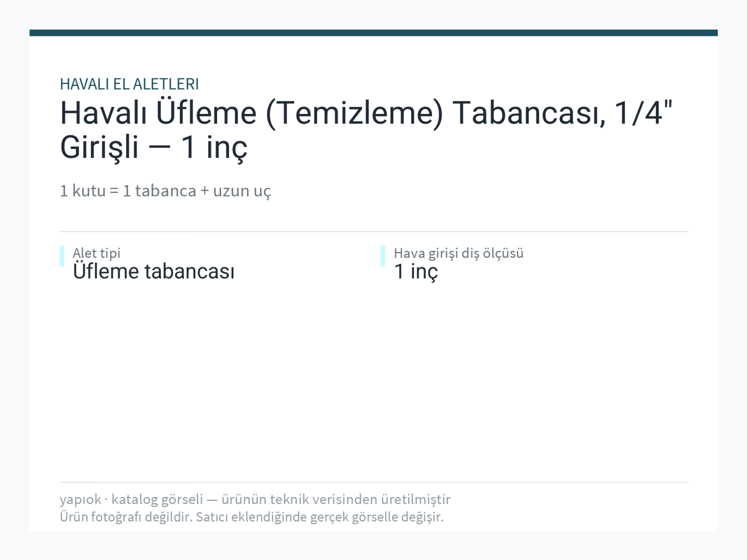
Task: Click the light blue marker beside Alet tipi
Action: point(62,256)
